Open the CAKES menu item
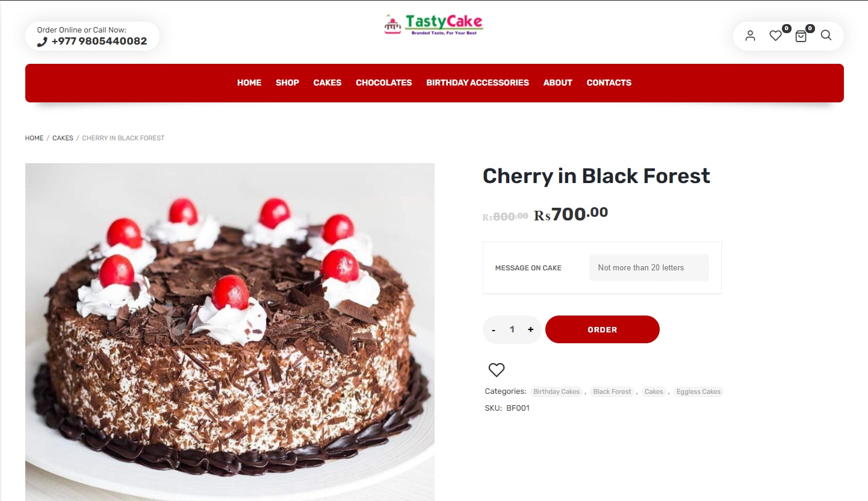Viewport: 868px width, 501px height. click(327, 82)
